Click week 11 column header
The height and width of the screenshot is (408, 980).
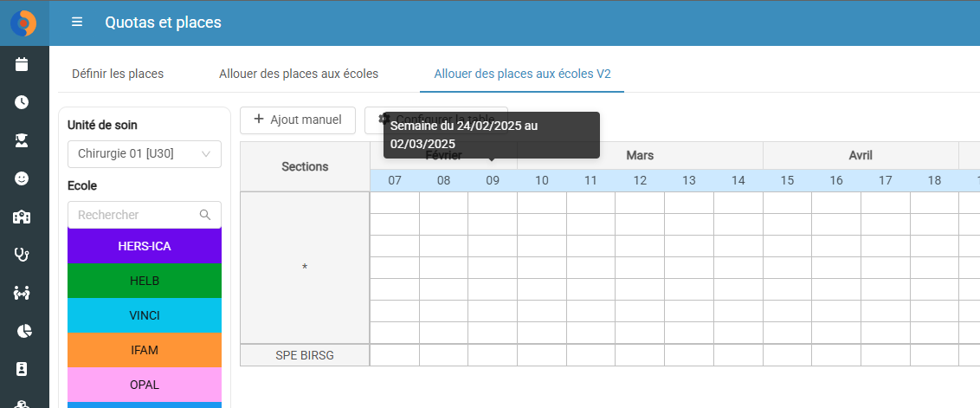pyautogui.click(x=590, y=181)
